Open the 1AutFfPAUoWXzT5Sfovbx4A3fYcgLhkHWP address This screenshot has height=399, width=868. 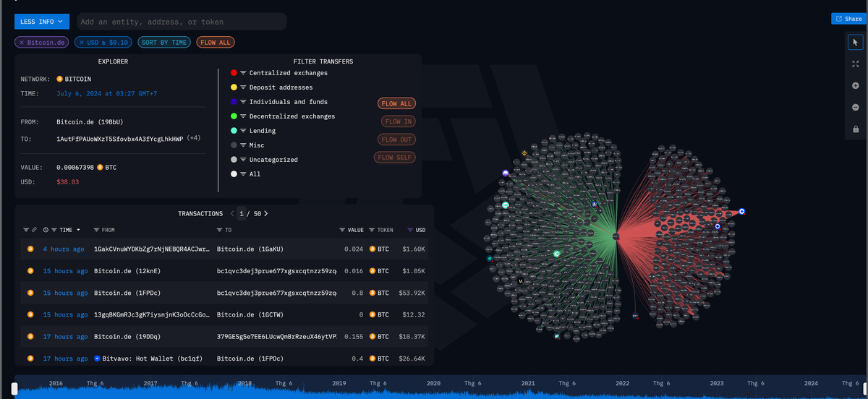tap(120, 137)
